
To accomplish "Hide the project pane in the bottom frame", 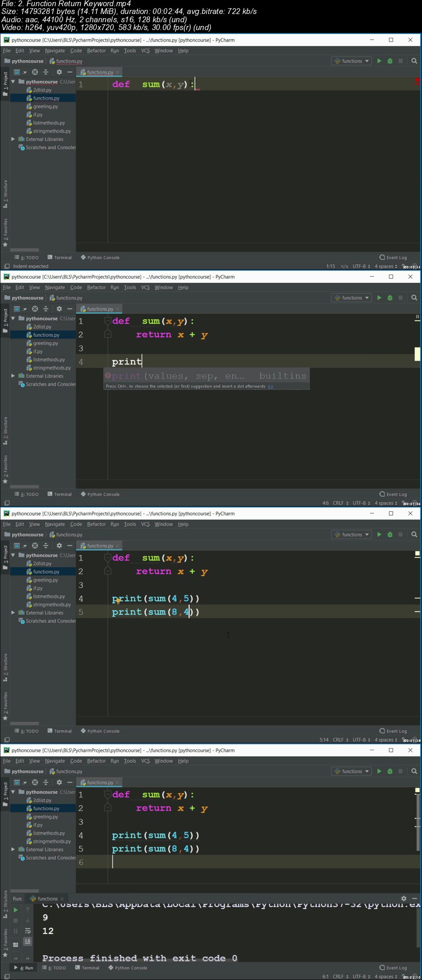I will point(70,782).
